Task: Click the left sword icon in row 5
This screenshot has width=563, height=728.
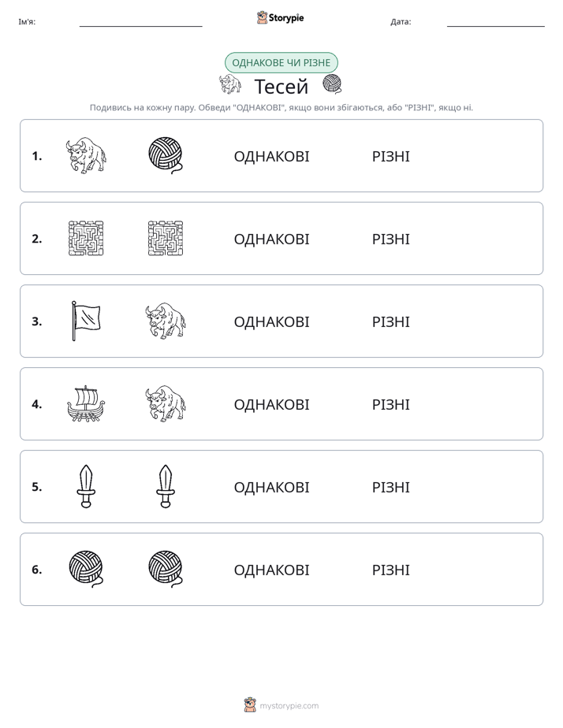Action: (86, 486)
